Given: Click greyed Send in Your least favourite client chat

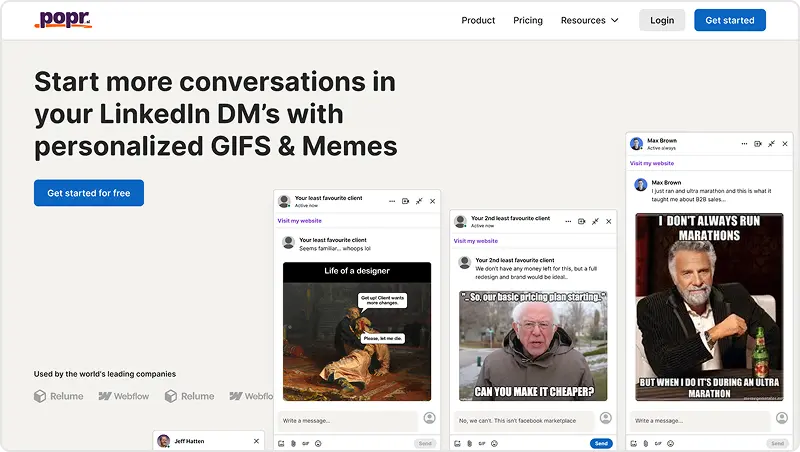Looking at the screenshot, I should pyautogui.click(x=425, y=443).
